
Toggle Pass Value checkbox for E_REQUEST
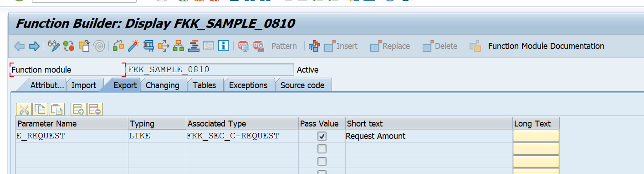[322, 136]
